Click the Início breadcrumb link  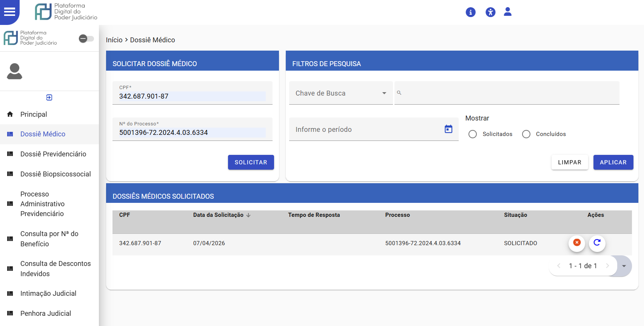click(114, 40)
